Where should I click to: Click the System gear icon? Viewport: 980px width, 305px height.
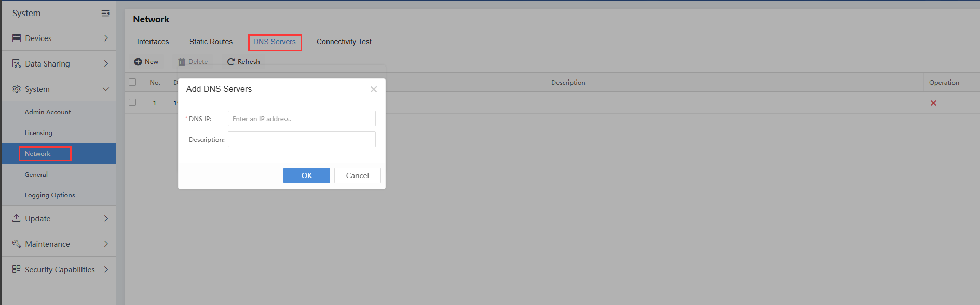point(17,89)
